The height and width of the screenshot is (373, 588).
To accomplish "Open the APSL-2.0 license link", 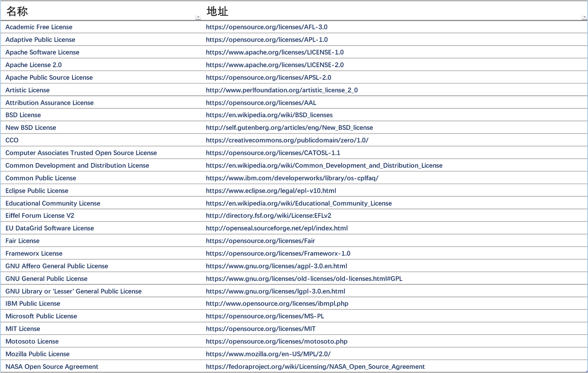I will [269, 77].
